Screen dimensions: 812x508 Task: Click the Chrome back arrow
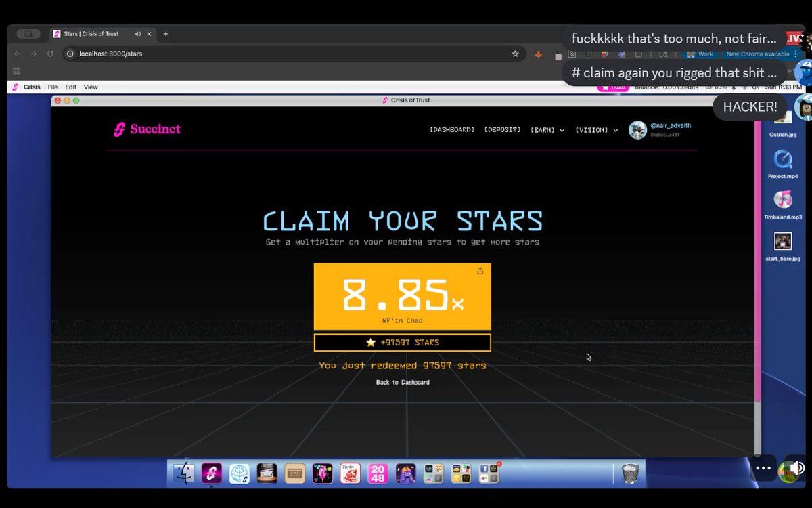point(17,54)
